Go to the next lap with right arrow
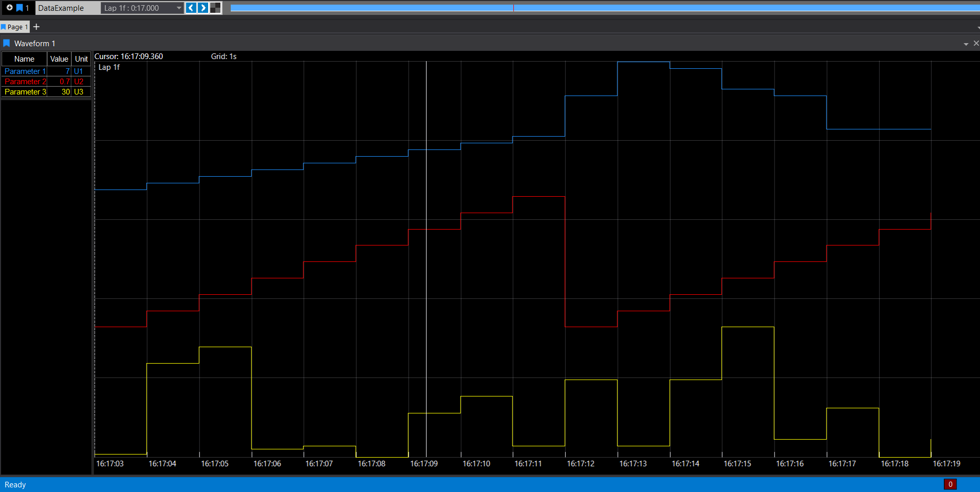The width and height of the screenshot is (980, 492). click(x=203, y=8)
